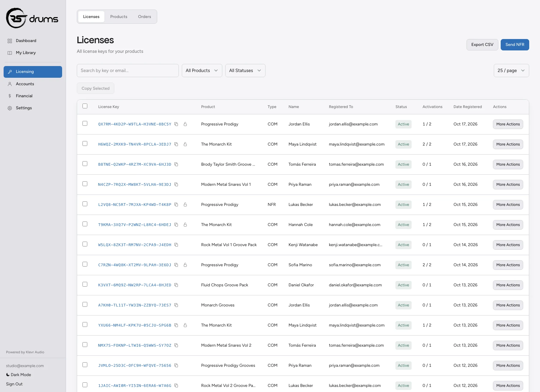The height and width of the screenshot is (392, 540).
Task: Select the H6WQZ-2MXK9 license row checkbox
Action: 85,143
